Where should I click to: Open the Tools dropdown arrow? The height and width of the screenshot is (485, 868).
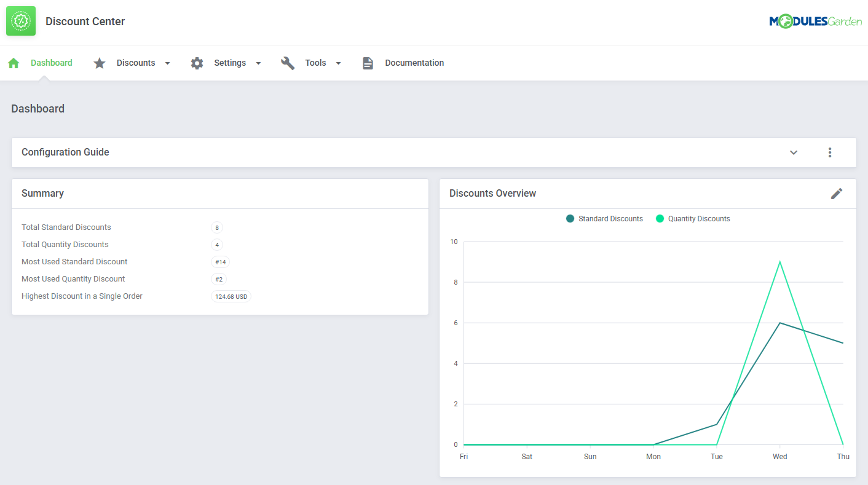pyautogui.click(x=338, y=63)
